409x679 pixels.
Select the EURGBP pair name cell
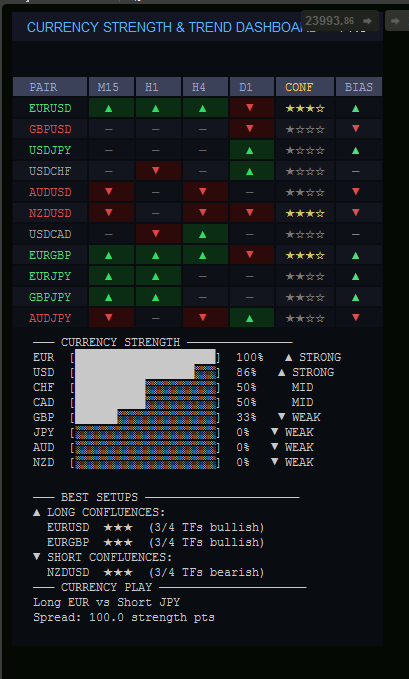click(x=50, y=255)
